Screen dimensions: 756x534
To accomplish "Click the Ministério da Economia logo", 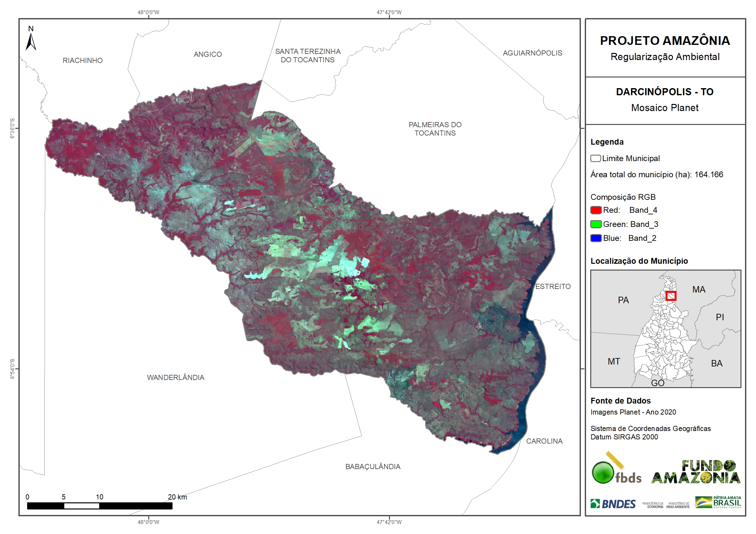I will (653, 505).
